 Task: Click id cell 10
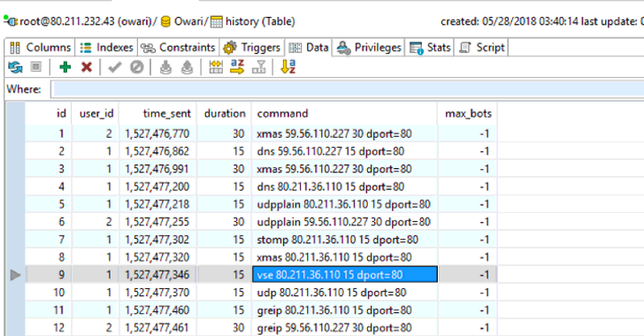pyautogui.click(x=48, y=293)
